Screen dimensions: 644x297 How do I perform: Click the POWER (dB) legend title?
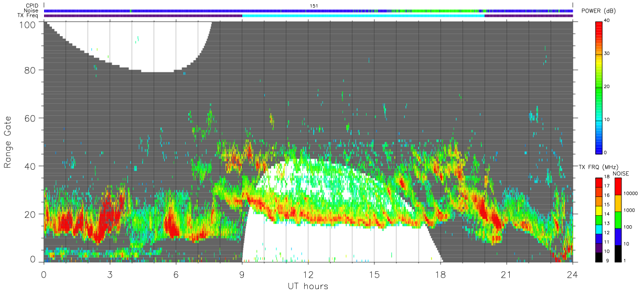tap(599, 11)
